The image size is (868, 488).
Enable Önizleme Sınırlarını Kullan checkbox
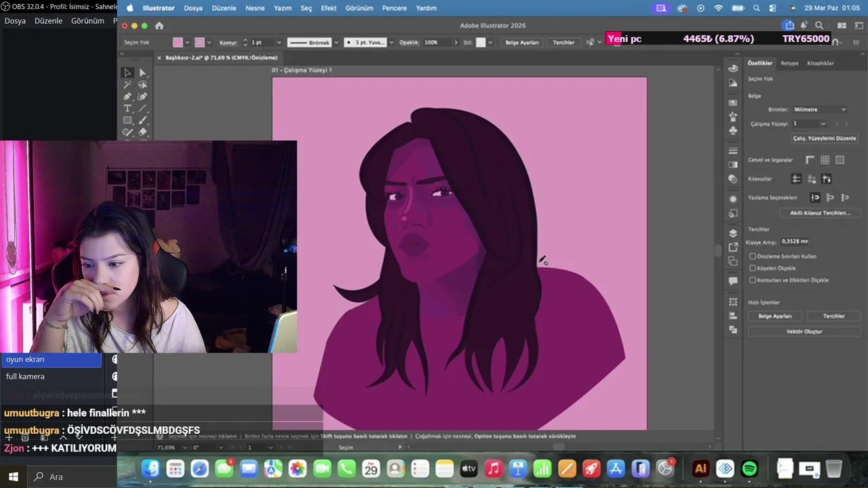[753, 256]
